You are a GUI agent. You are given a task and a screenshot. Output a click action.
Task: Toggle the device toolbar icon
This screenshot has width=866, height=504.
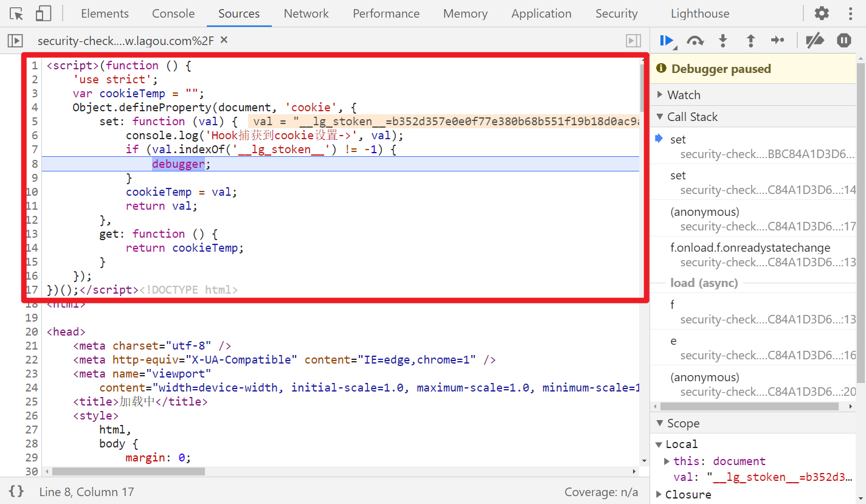43,13
